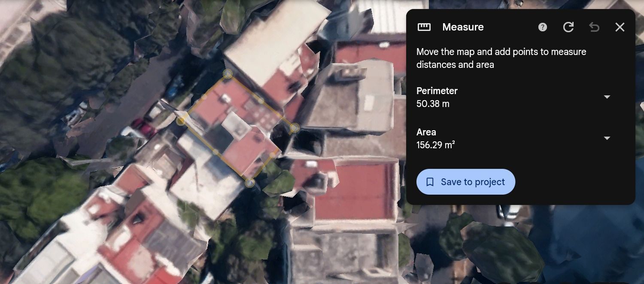Undo the last measurement point
Viewport: 644px width, 284px height.
point(594,27)
